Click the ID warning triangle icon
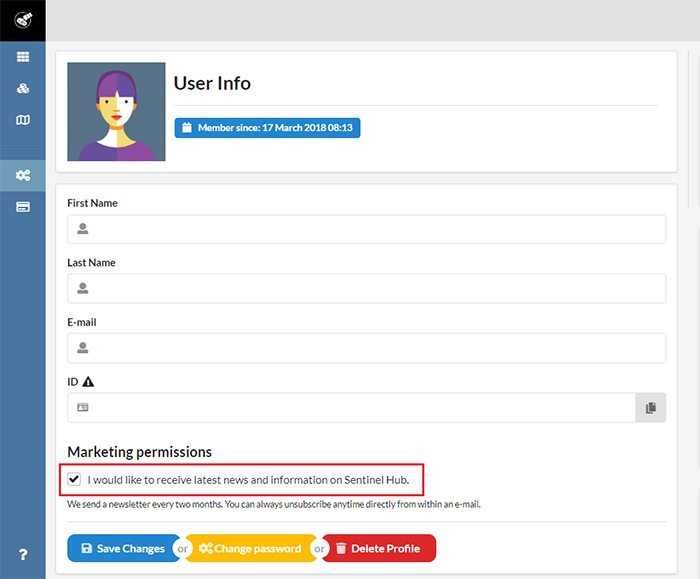 coord(88,382)
